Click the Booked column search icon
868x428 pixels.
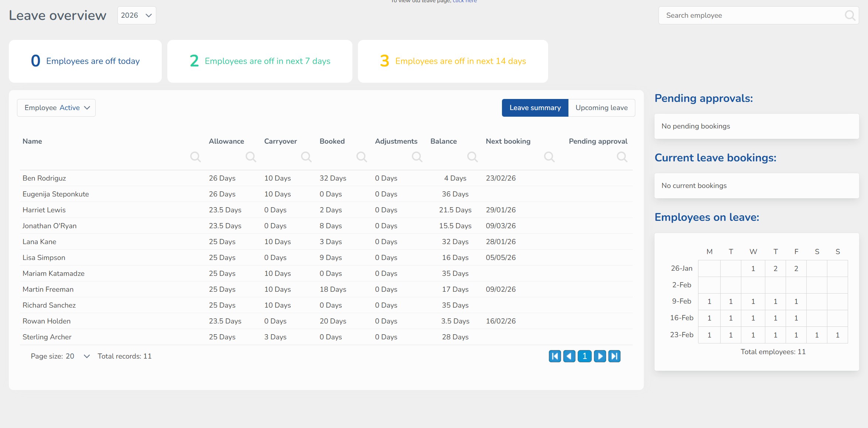[x=362, y=157]
